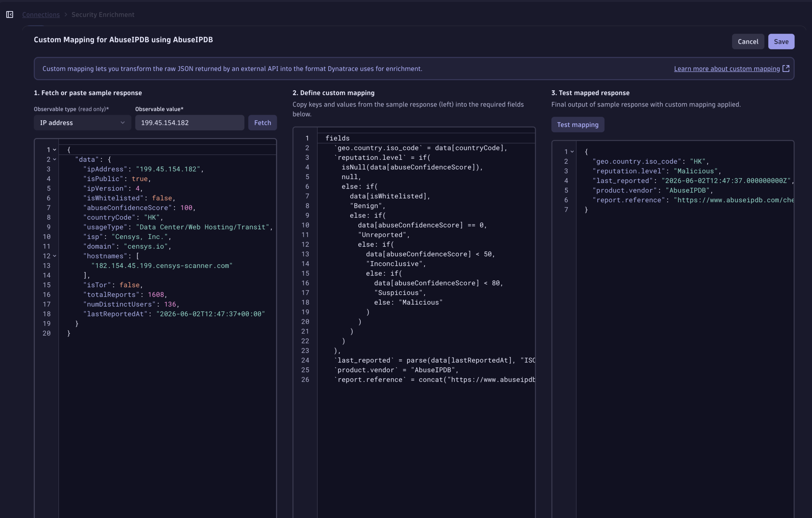Select the isNull(data[abuseConfidenceScore]) line
The height and width of the screenshot is (518, 812).
412,167
